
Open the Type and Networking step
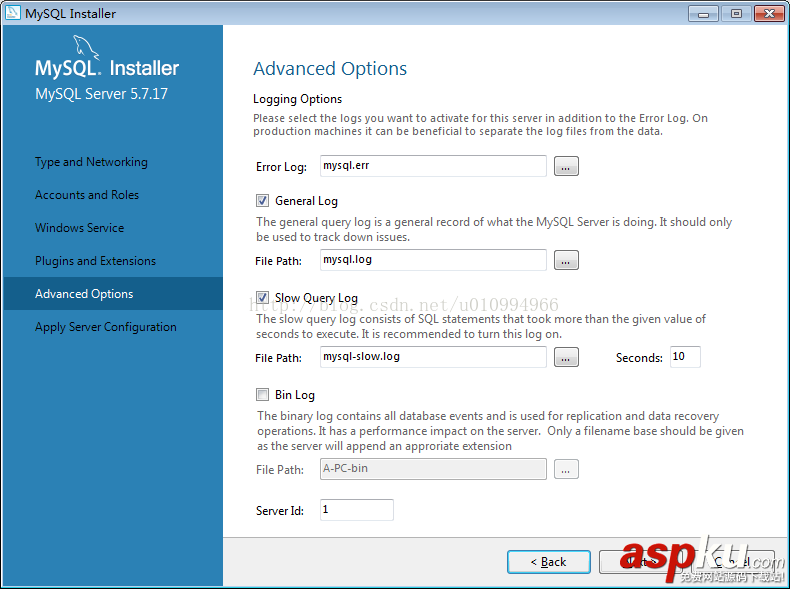tap(91, 162)
